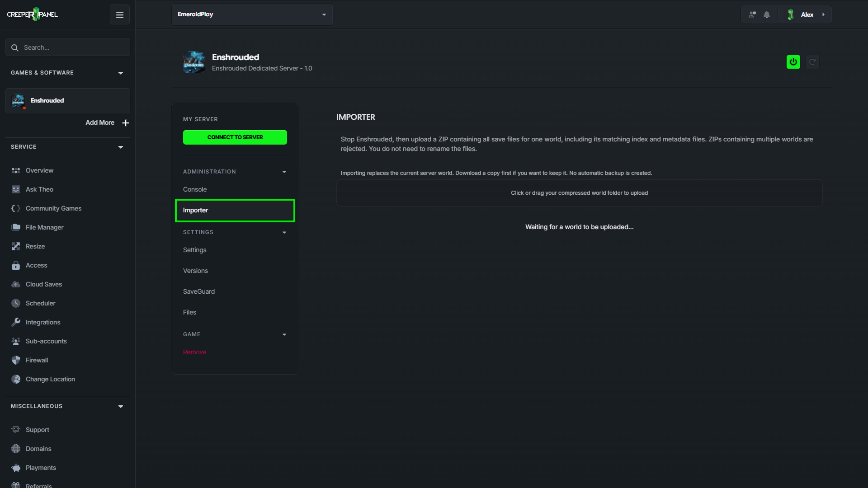Select the Importer menu item
This screenshot has width=868, height=488.
point(235,211)
